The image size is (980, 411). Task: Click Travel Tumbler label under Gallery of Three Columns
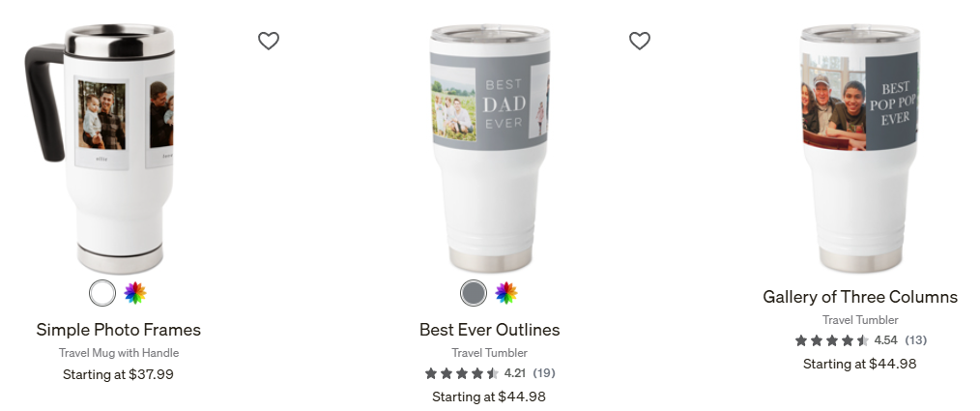click(x=860, y=320)
